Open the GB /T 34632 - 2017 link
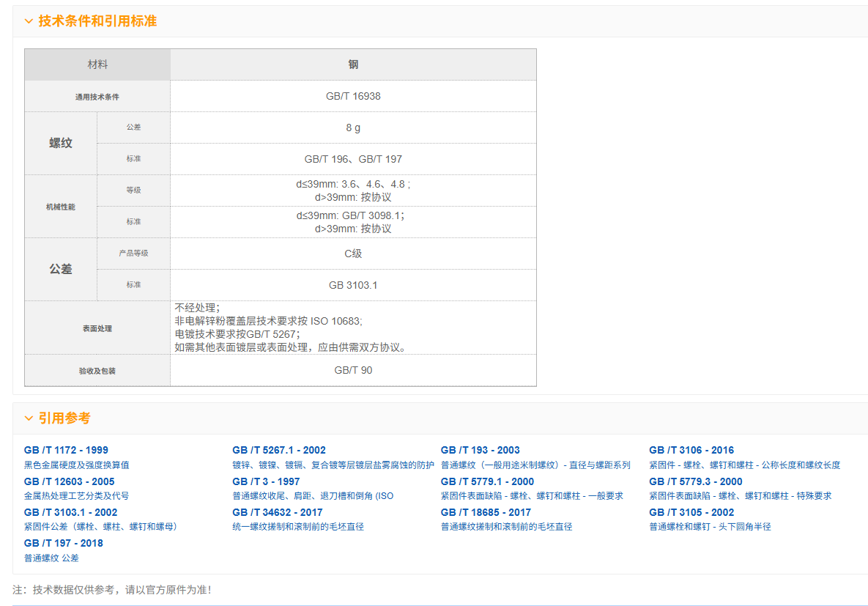The image size is (868, 606). pos(277,512)
